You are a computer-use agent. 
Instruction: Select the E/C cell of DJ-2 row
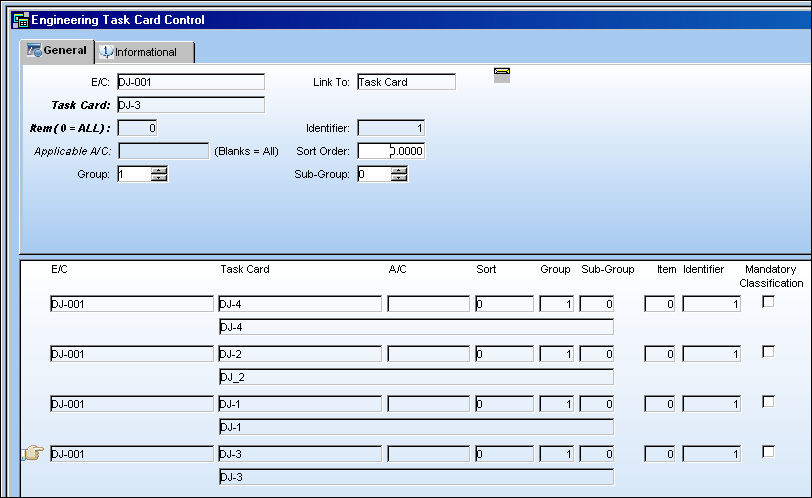point(132,354)
